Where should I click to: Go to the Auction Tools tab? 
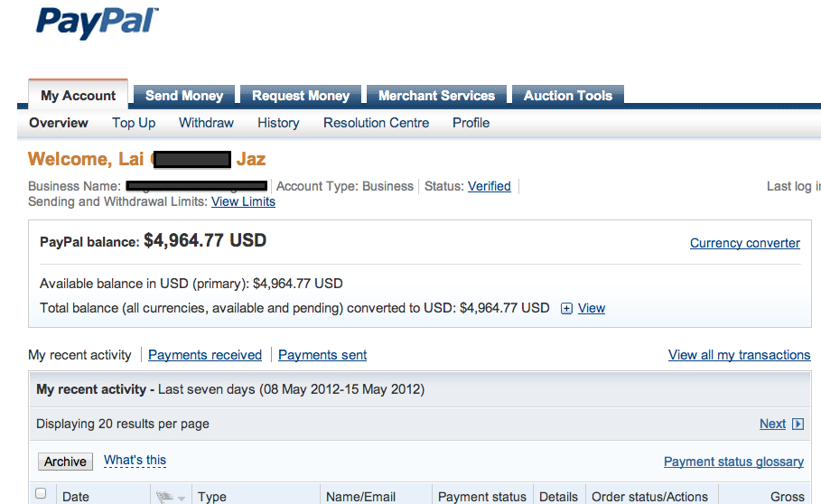click(x=568, y=96)
